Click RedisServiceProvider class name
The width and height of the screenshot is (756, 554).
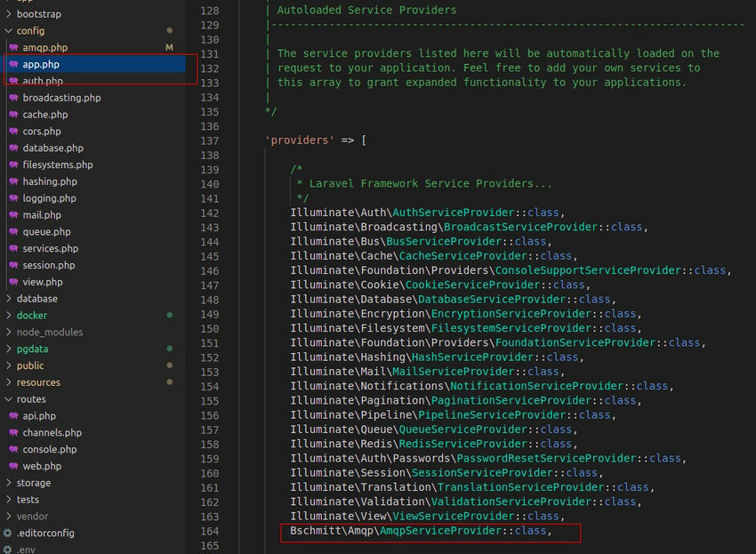(463, 444)
